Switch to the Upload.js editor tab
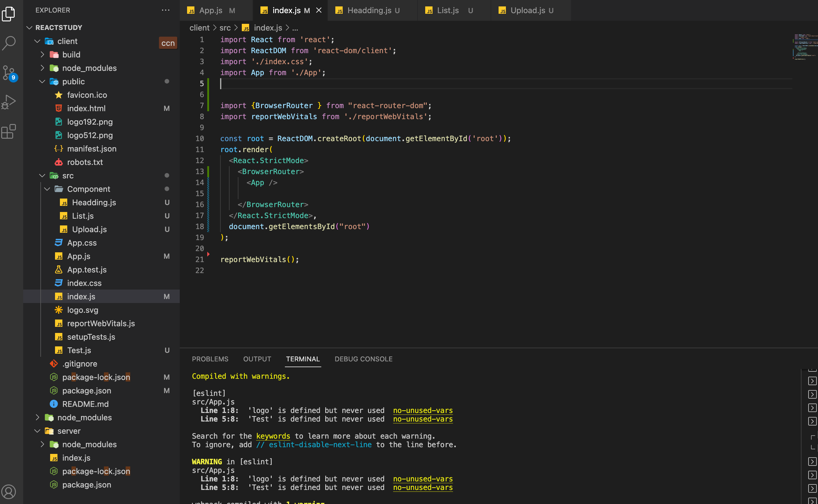The image size is (818, 504). pos(528,10)
